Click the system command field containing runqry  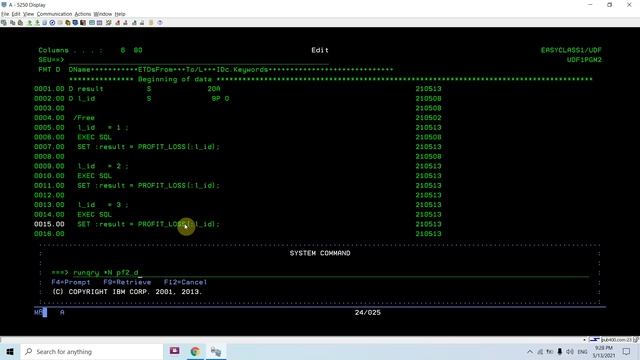(x=331, y=273)
